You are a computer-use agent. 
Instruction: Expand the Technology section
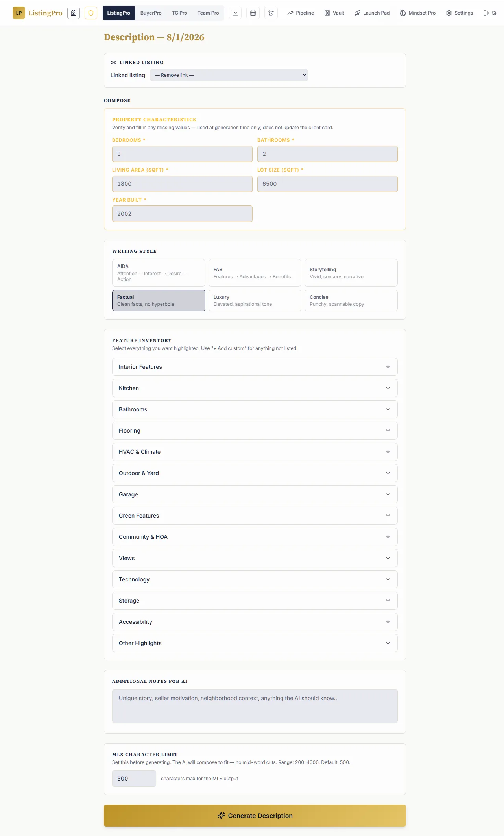[255, 579]
